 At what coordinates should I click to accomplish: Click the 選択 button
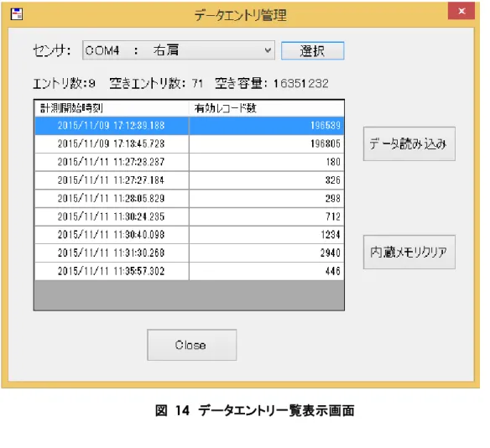pyautogui.click(x=312, y=50)
